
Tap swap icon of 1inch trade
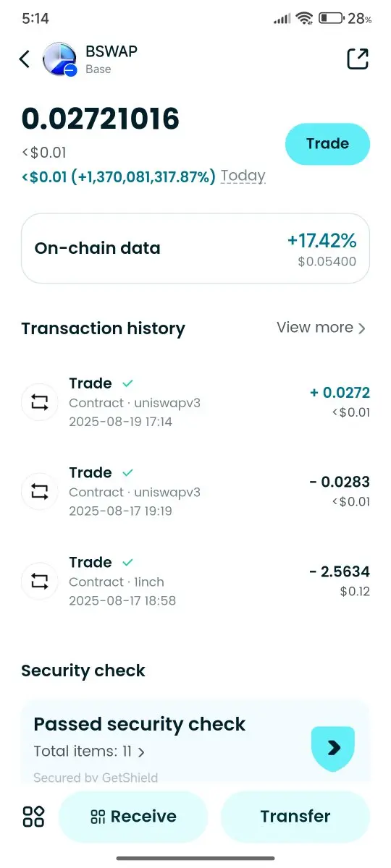click(40, 581)
